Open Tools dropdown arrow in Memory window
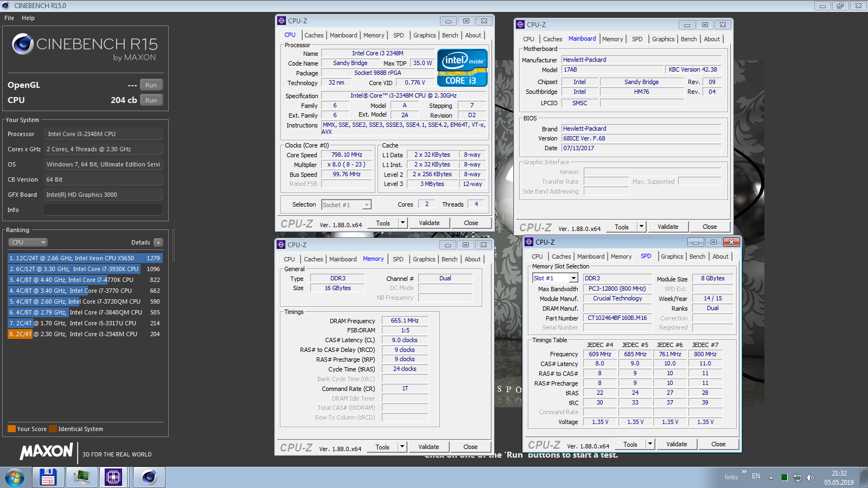 coord(402,447)
